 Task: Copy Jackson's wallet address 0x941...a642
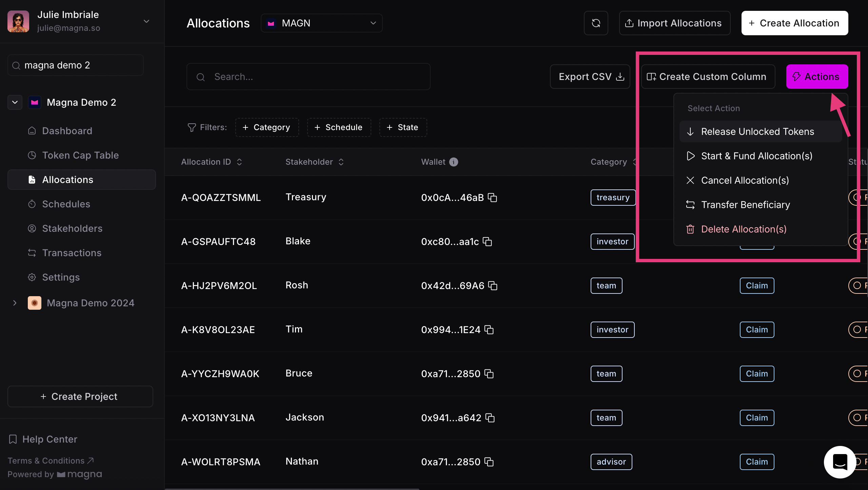point(490,418)
